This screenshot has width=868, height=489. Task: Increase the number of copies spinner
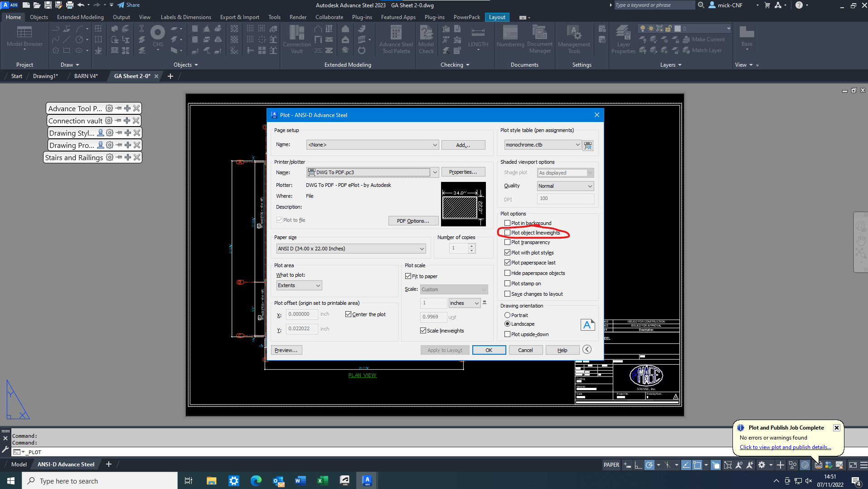coord(472,246)
